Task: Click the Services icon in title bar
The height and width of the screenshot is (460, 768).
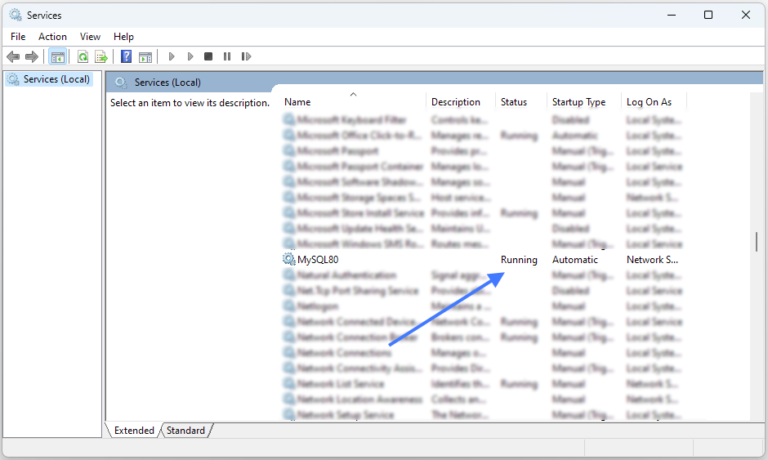Action: [x=15, y=15]
